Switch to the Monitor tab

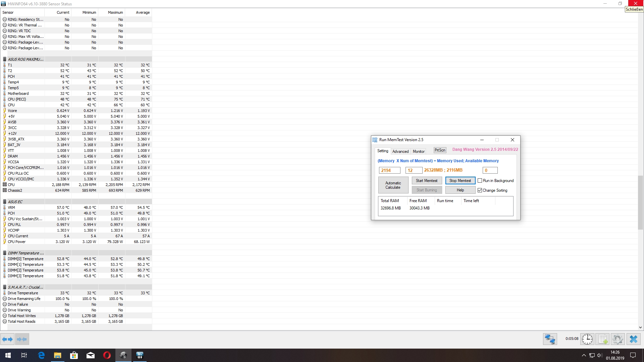(418, 152)
